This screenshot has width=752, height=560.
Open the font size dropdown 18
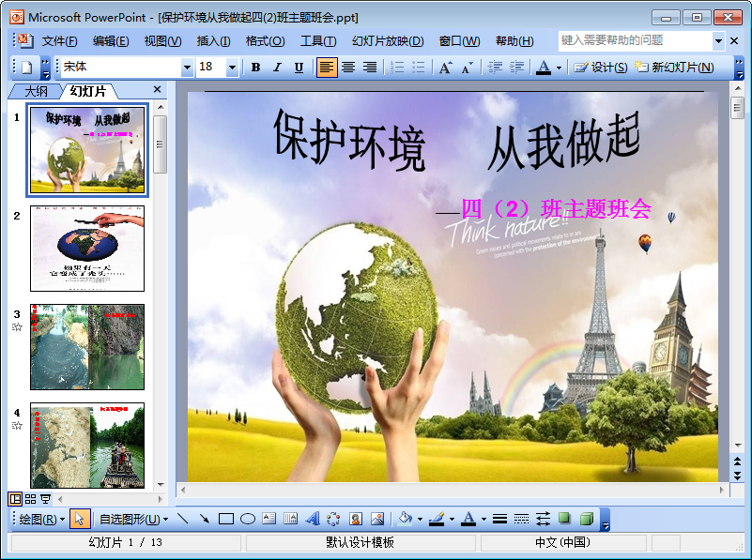pyautogui.click(x=232, y=68)
